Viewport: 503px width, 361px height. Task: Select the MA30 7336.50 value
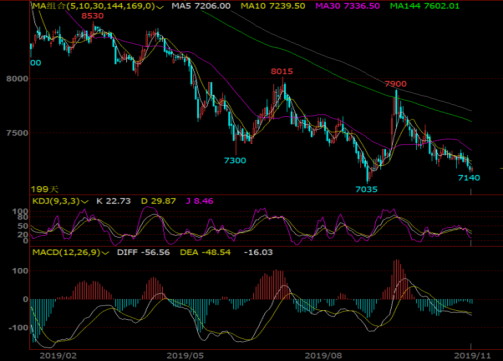coord(347,6)
